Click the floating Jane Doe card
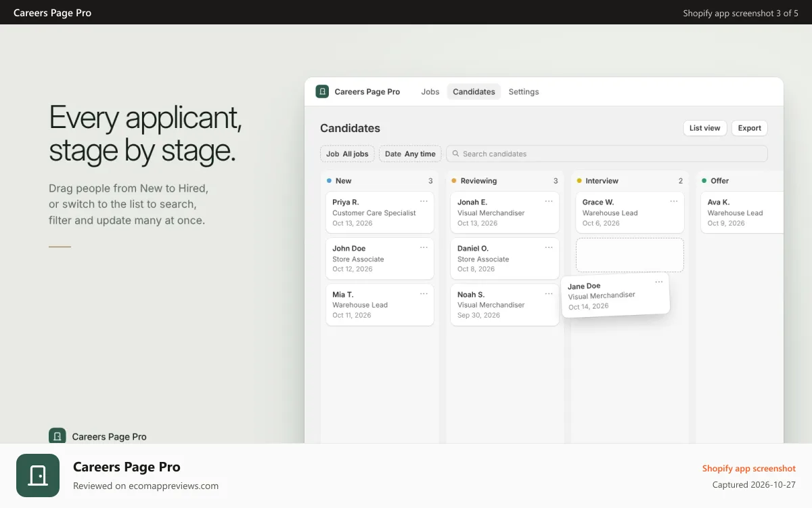Image resolution: width=812 pixels, height=508 pixels. (x=615, y=295)
